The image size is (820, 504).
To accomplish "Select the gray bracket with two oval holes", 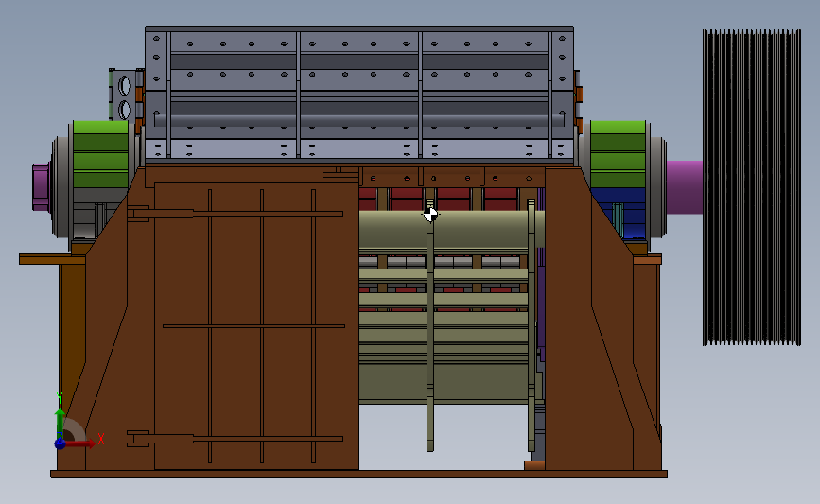I will click(124, 95).
